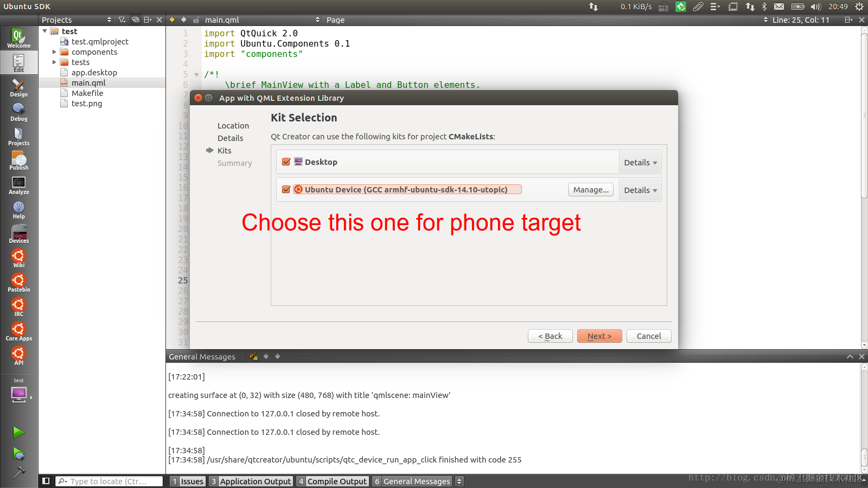This screenshot has width=868, height=488.
Task: Go back in editor navigation history
Action: pos(172,20)
